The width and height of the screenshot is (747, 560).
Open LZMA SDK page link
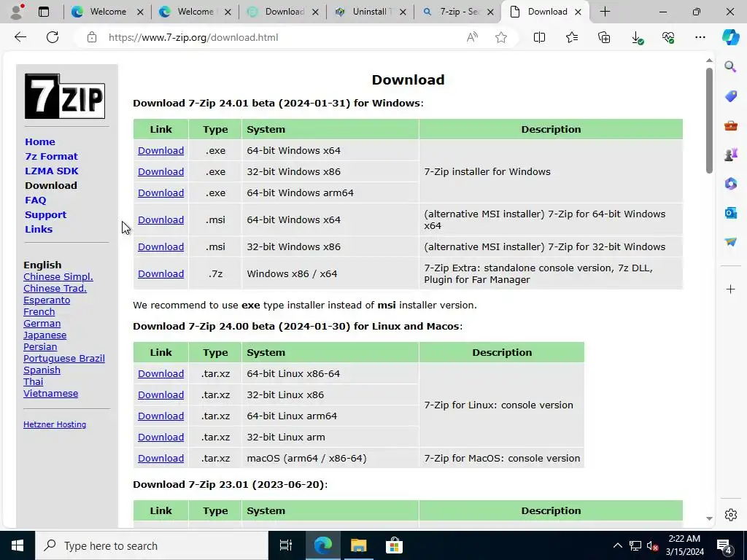[x=52, y=171]
